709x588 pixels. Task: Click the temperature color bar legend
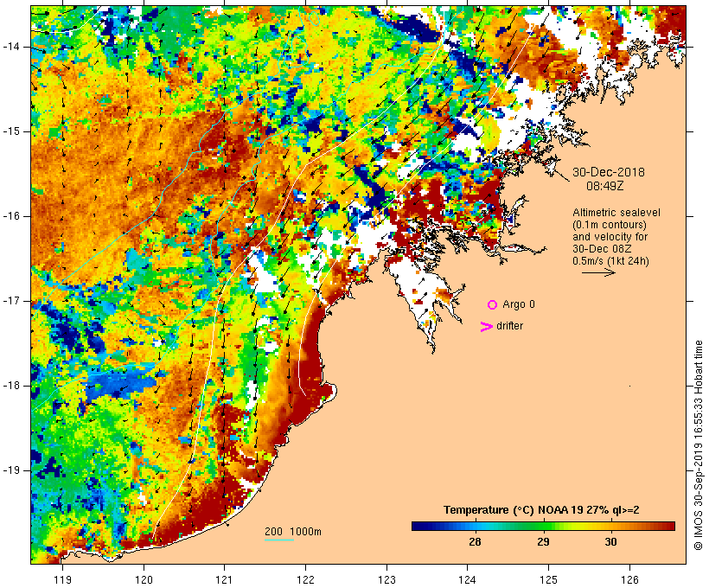click(543, 526)
